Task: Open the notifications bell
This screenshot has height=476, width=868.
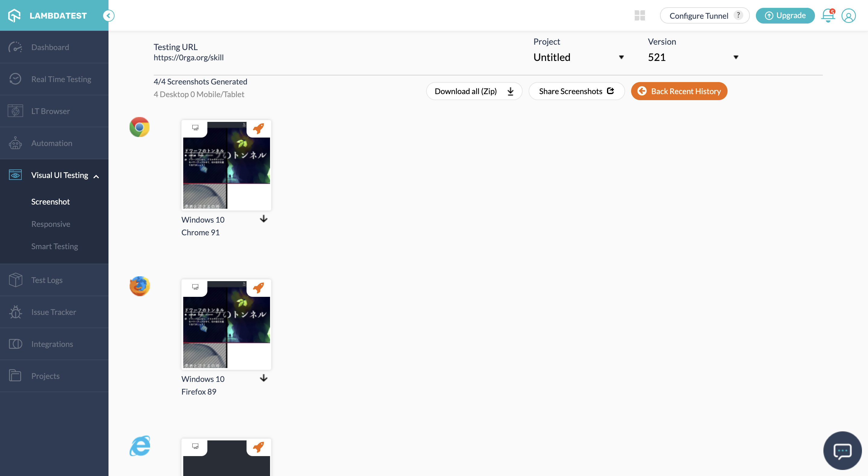Action: (x=828, y=15)
